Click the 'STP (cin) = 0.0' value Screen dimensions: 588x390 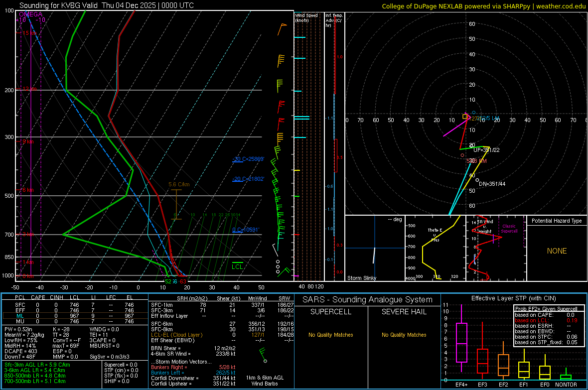click(x=121, y=370)
